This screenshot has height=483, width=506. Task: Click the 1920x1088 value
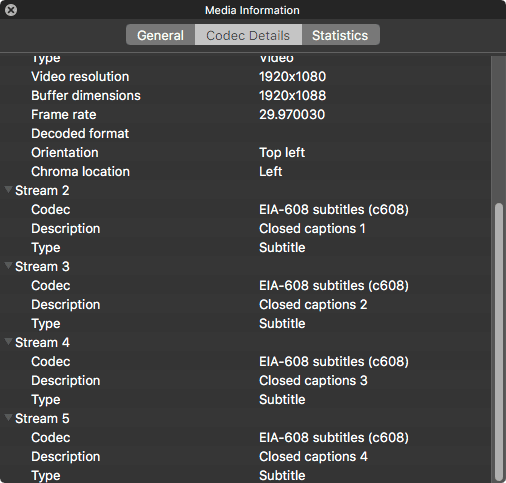293,96
